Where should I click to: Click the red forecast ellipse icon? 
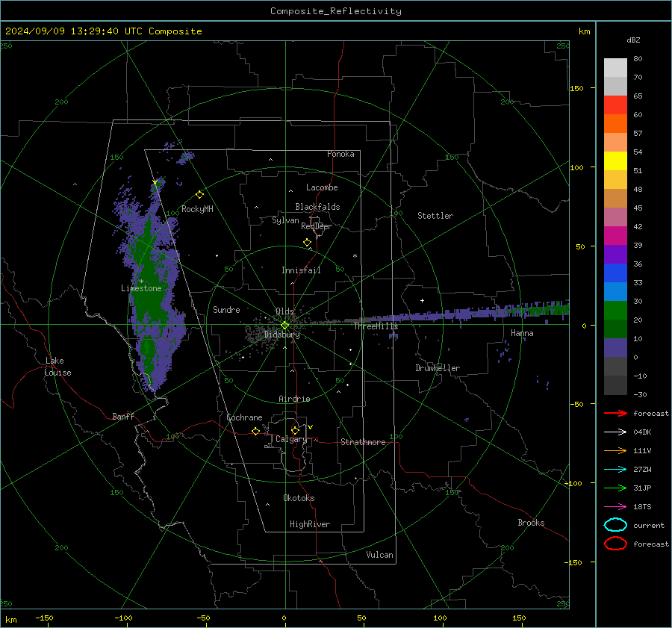coord(615,544)
